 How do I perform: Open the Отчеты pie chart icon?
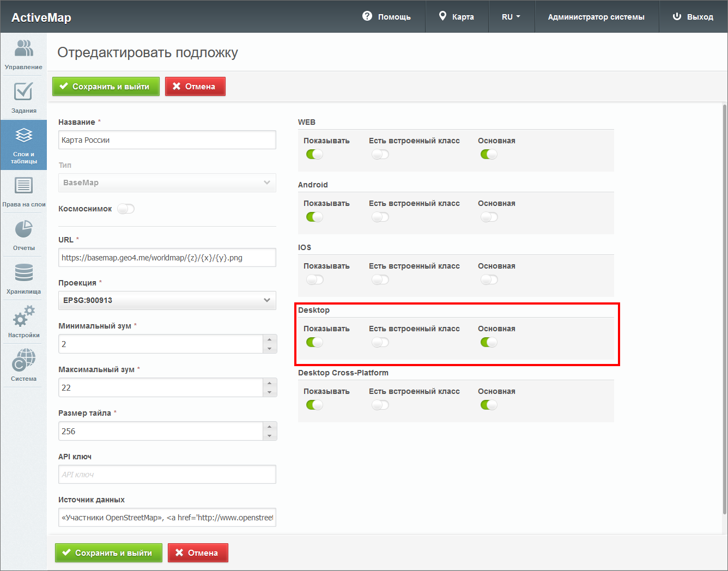23,230
